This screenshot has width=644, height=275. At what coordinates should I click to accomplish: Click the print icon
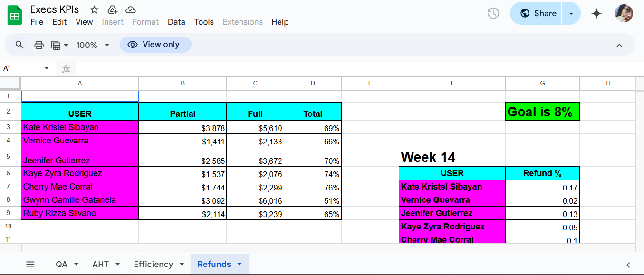click(39, 45)
